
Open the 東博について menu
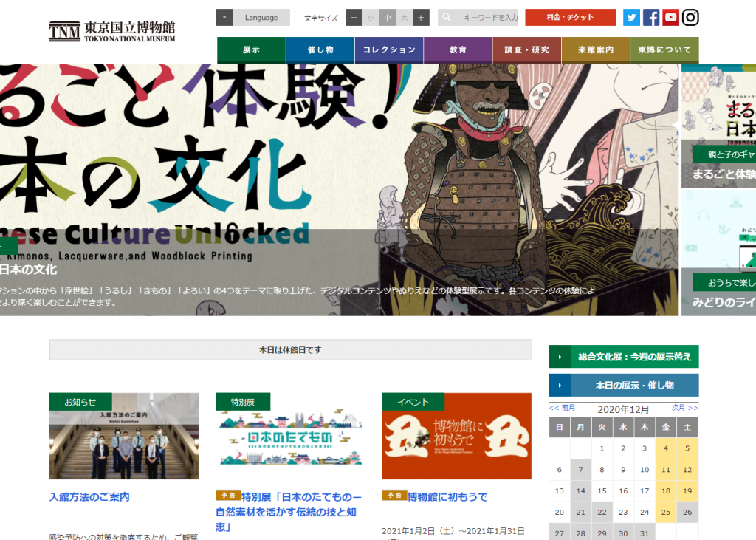click(x=664, y=49)
